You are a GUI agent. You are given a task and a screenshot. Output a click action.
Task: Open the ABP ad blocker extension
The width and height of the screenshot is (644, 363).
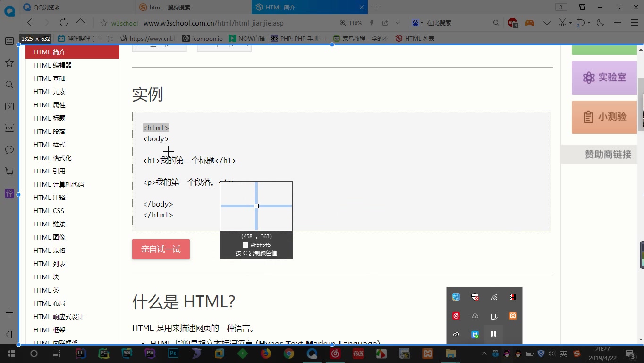pyautogui.click(x=513, y=23)
